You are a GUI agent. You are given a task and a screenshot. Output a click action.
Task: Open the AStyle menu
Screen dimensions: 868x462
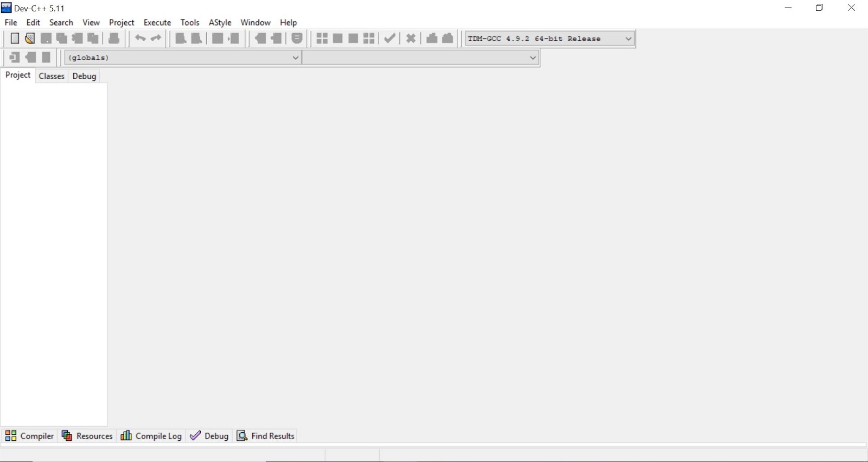tap(220, 22)
